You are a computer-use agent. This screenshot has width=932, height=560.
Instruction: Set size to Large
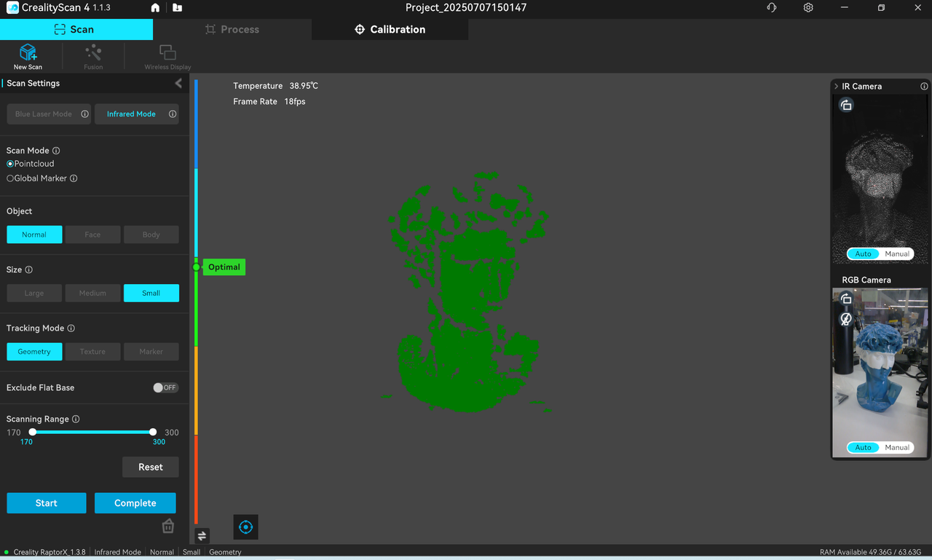point(34,293)
